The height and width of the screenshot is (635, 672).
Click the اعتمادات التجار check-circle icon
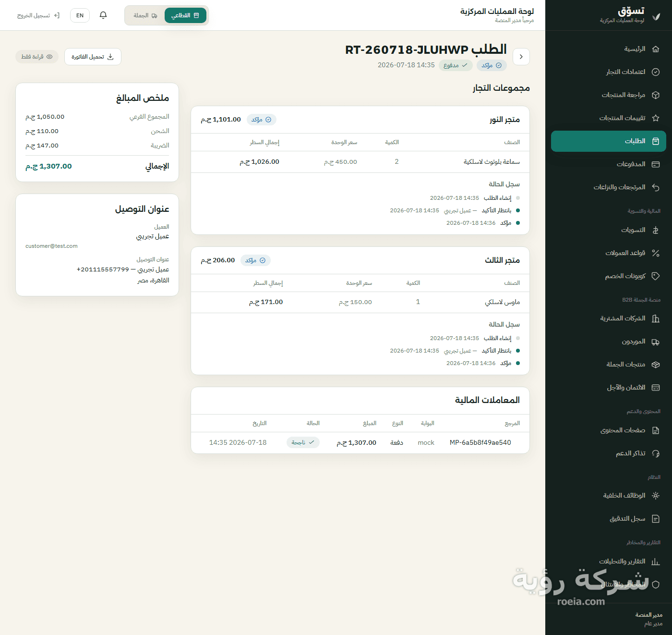656,72
